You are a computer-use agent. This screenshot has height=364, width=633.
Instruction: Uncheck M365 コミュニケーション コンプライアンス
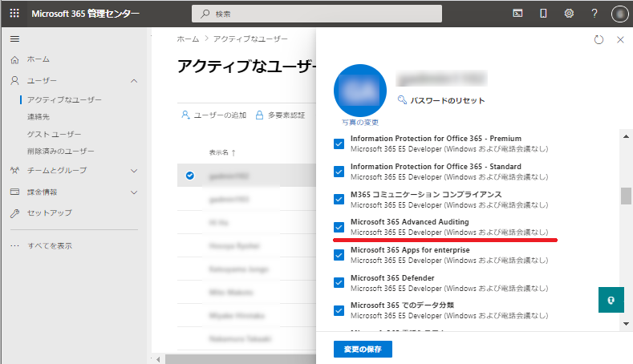(339, 200)
